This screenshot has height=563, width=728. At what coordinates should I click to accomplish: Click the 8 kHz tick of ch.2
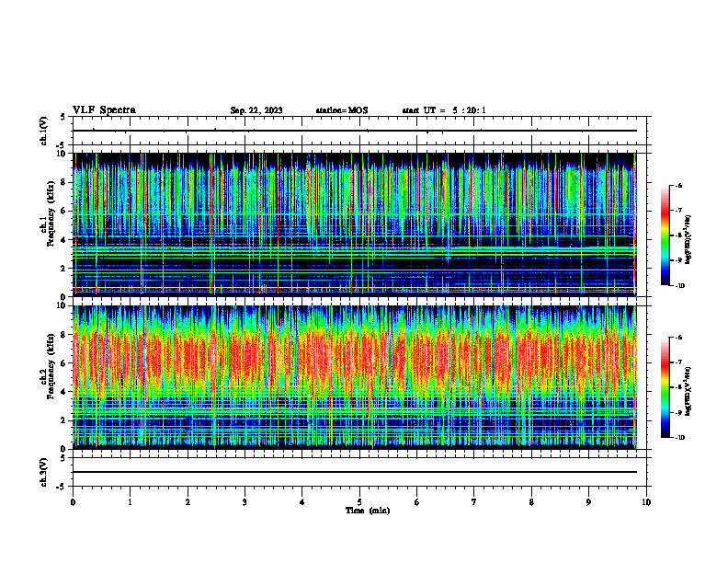tap(64, 335)
